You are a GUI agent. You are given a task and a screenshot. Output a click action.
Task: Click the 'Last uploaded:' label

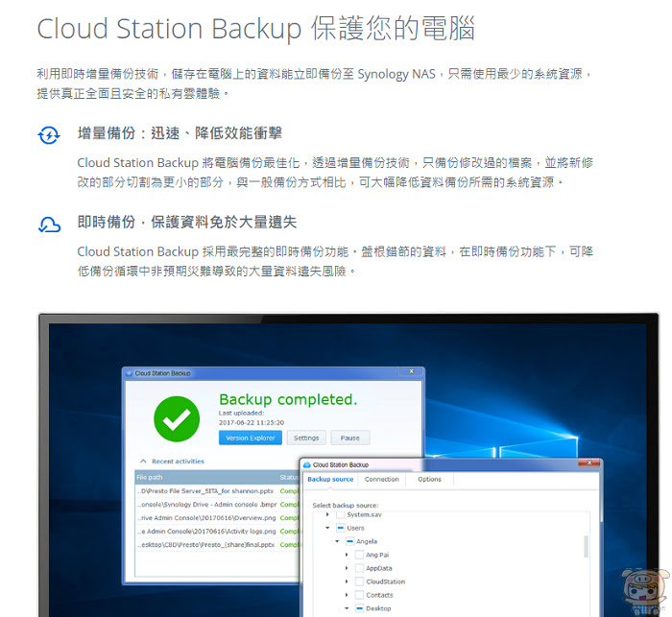(x=241, y=413)
